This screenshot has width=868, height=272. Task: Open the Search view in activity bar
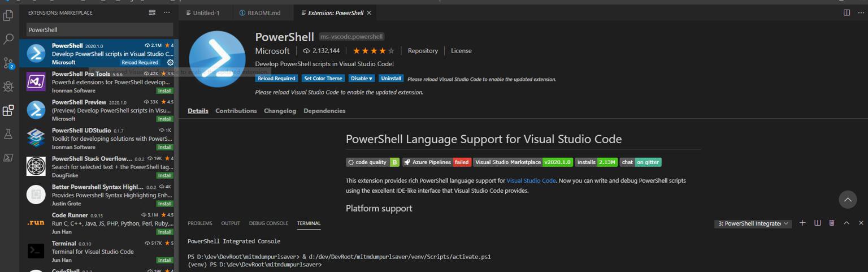(x=8, y=39)
